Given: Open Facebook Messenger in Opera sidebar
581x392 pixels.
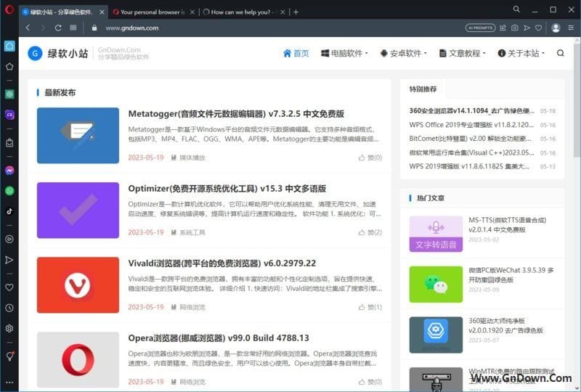Looking at the screenshot, I should pos(9,171).
